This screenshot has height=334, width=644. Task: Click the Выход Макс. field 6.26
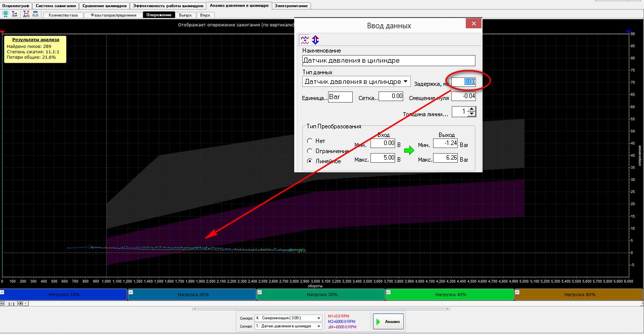click(445, 158)
